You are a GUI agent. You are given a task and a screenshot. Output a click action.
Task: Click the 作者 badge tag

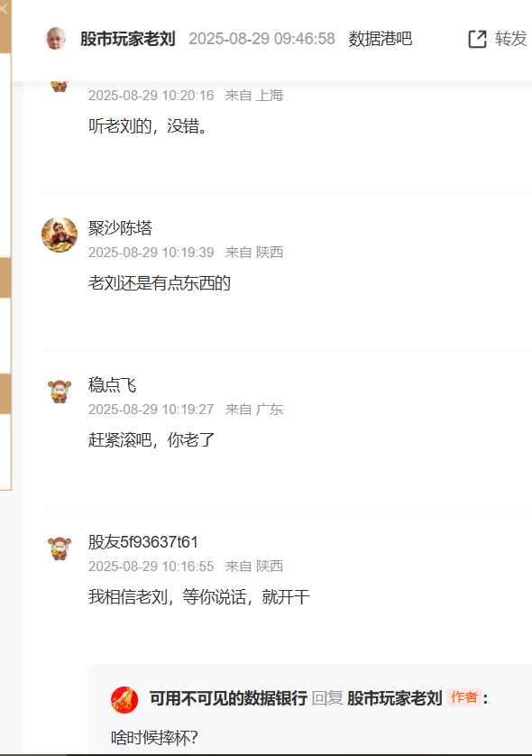pos(464,697)
